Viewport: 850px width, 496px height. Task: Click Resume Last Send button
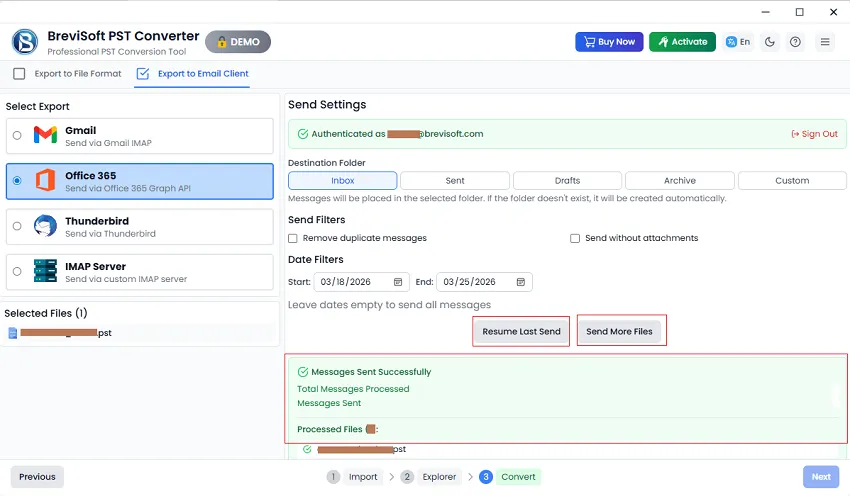click(521, 331)
